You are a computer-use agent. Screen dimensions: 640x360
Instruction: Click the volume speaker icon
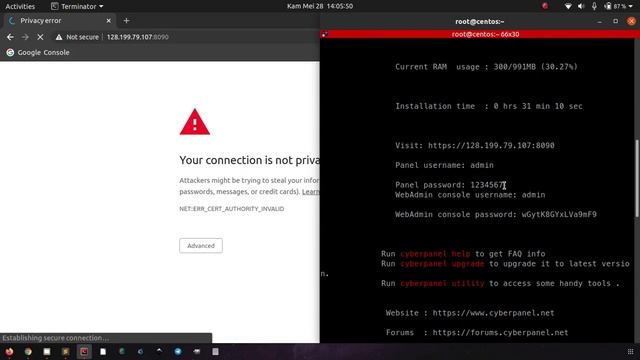tap(581, 6)
